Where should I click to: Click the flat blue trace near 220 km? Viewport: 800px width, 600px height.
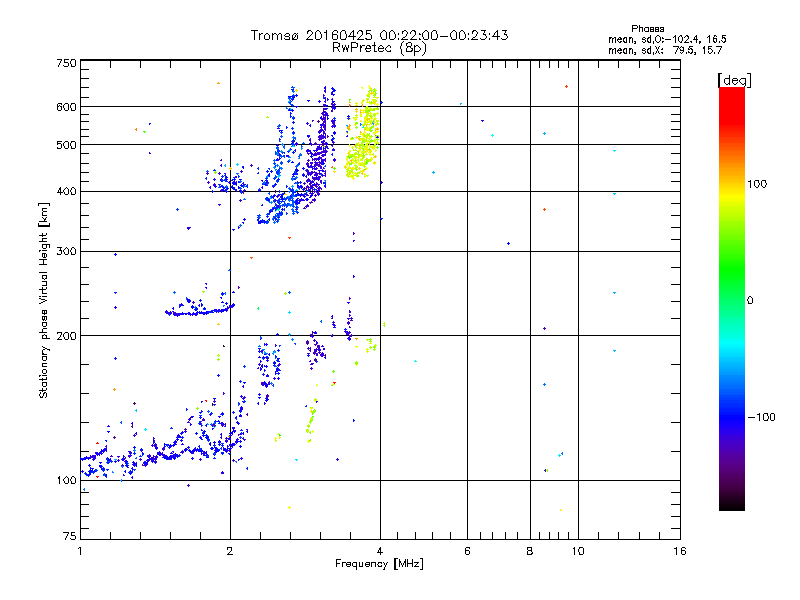point(199,311)
